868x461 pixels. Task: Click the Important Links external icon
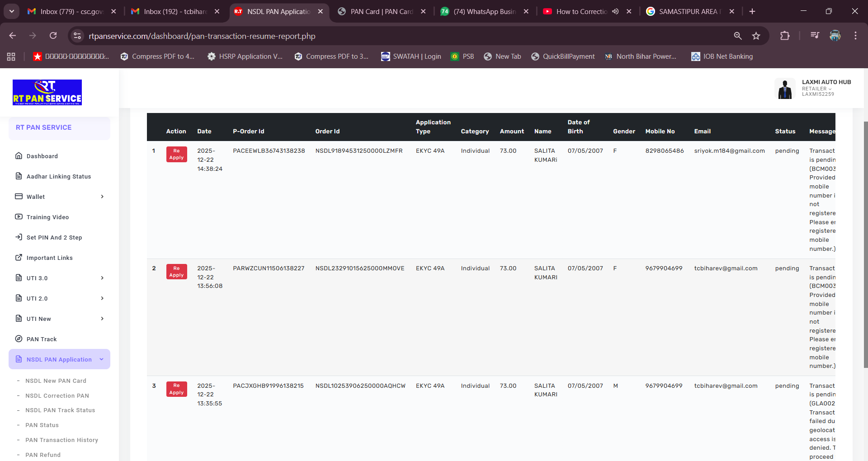pyautogui.click(x=19, y=258)
